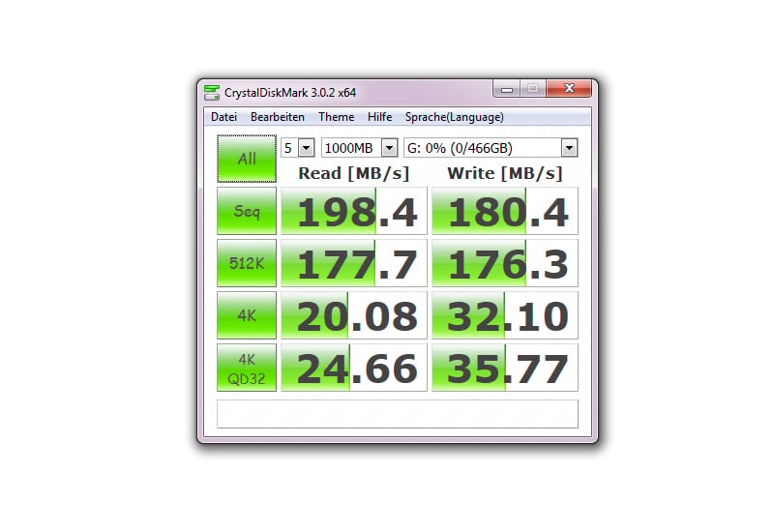
Task: Click the CrystalDiskMark title bar icon
Action: coord(212,92)
